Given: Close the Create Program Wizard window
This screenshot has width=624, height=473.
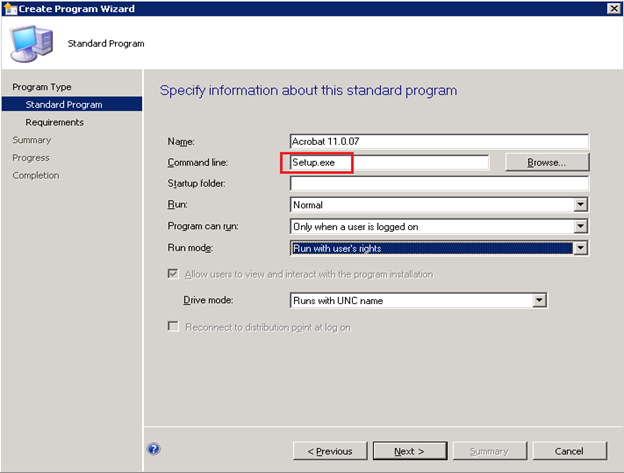Looking at the screenshot, I should [x=613, y=8].
